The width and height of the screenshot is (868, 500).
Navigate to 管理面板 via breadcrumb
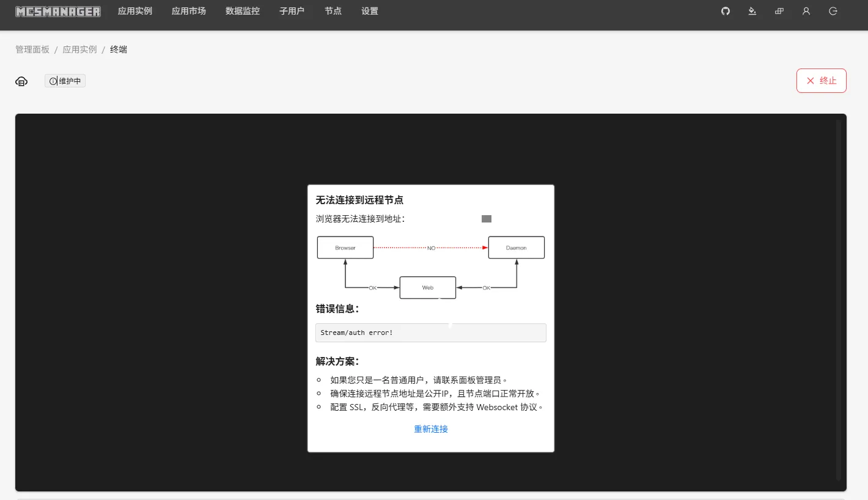point(32,49)
